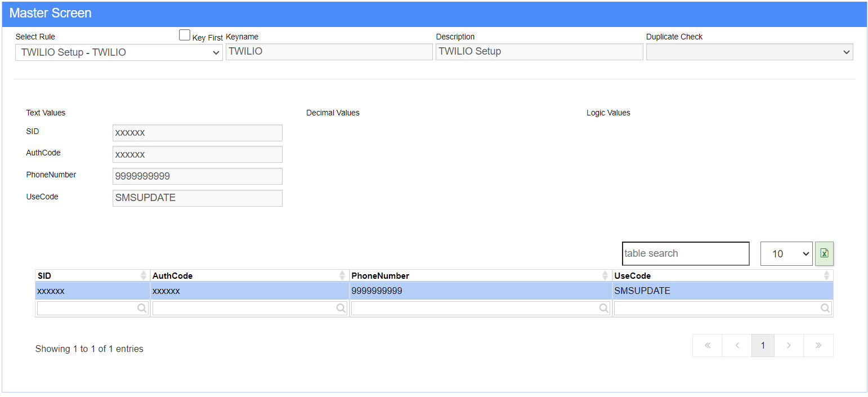Click the Keyname field containing TWILIO
Screen dimensions: 868x397
(329, 52)
